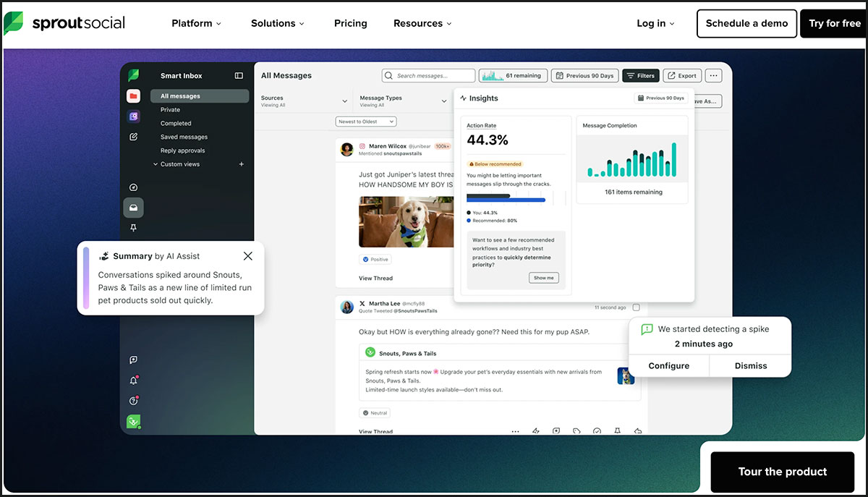Select Reply approvals in Smart Inbox

coord(182,150)
